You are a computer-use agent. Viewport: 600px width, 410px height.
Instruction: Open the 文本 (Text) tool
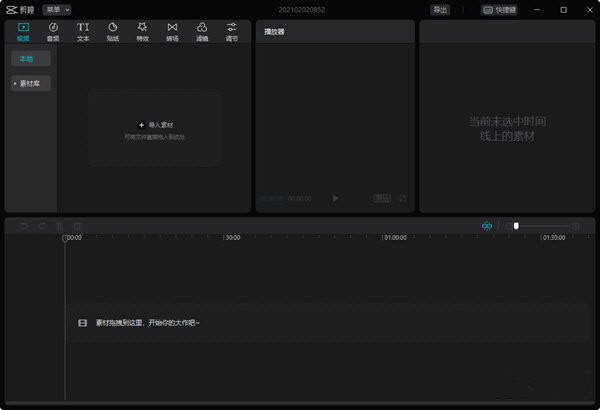click(83, 31)
